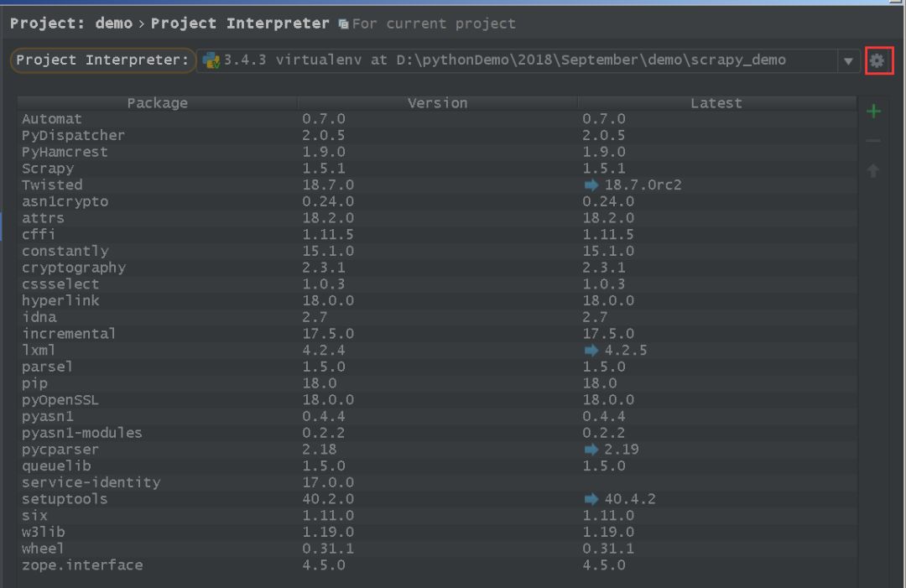Expand the Project Interpreter dropdown arrow
906x588 pixels.
point(848,60)
